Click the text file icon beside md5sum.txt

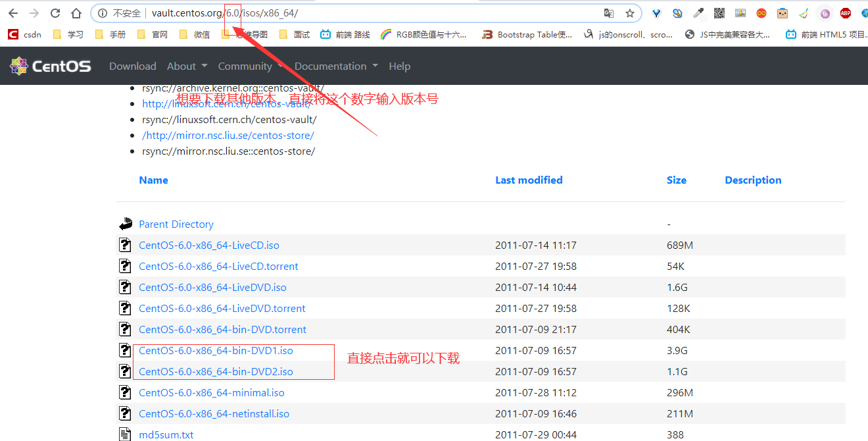(125, 434)
